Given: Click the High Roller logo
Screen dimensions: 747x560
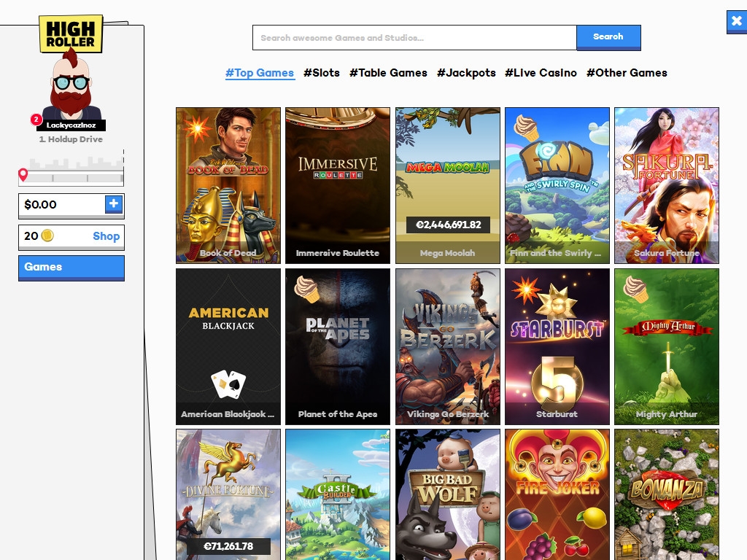Looking at the screenshot, I should pyautogui.click(x=71, y=34).
